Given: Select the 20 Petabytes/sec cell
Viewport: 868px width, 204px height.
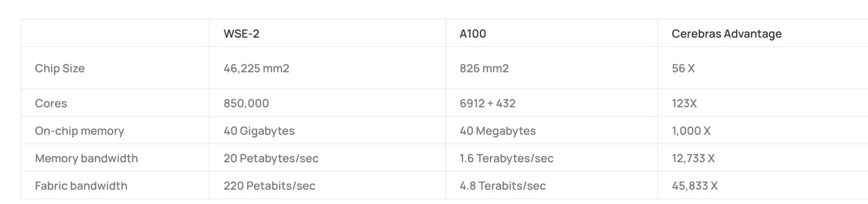Looking at the screenshot, I should point(271,158).
